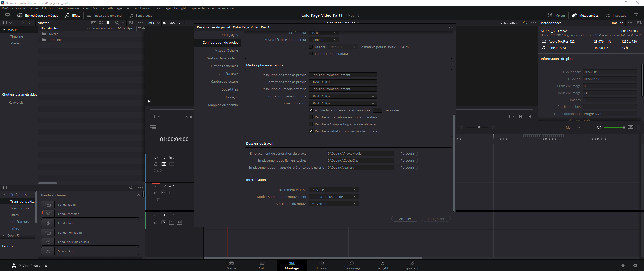Open Amplitude du mouv. dropdown

click(x=334, y=204)
